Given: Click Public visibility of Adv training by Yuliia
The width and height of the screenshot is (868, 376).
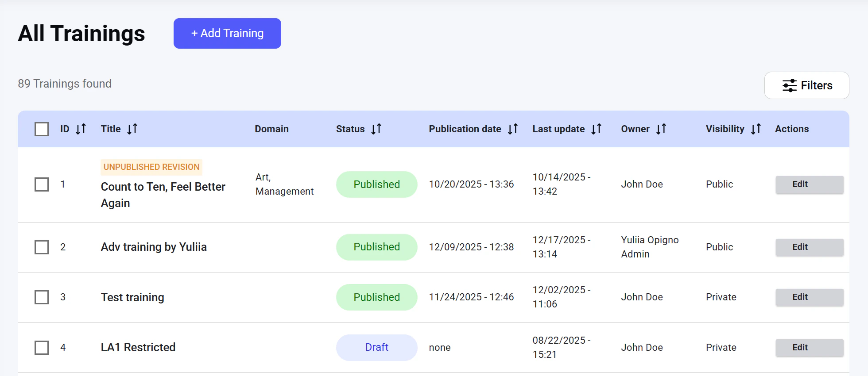Looking at the screenshot, I should click(719, 247).
